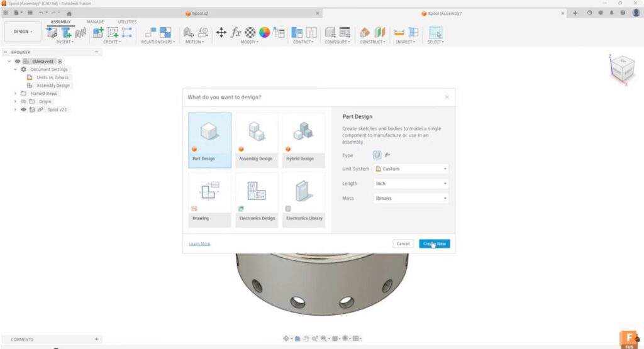
Task: Click the Create New button
Action: click(x=435, y=243)
